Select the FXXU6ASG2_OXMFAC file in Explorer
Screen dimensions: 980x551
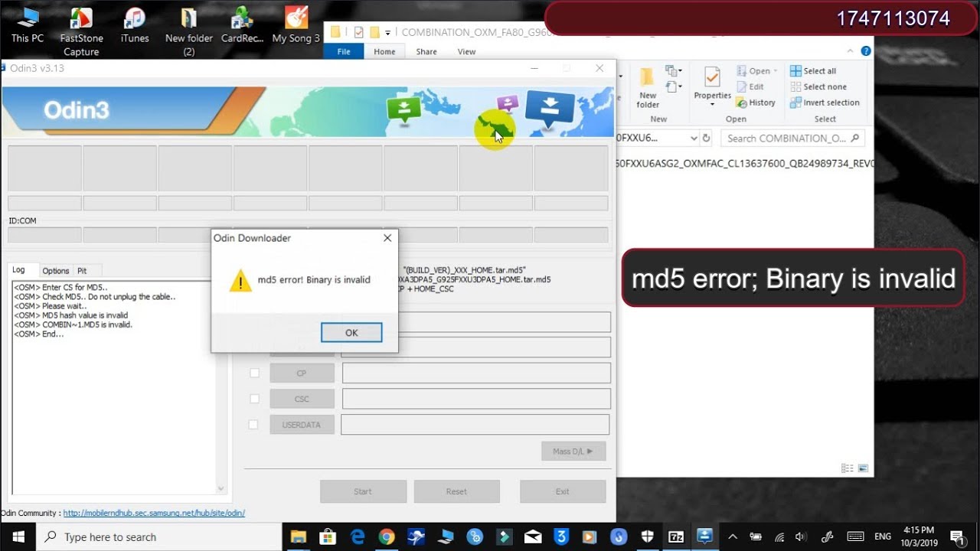[x=745, y=164]
